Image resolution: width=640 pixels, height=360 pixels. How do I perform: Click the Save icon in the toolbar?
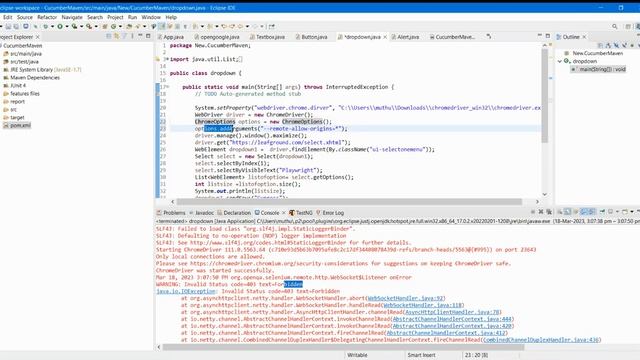pos(7,27)
